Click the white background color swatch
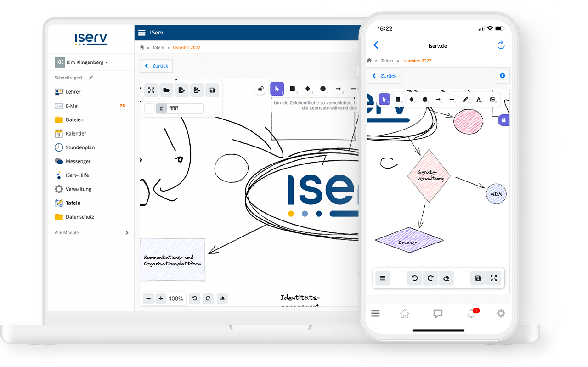The image size is (588, 367). [149, 108]
